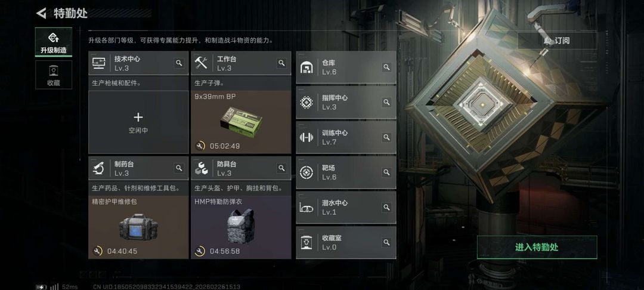Viewport: 644px width, 290px height.
Task: Go back using the arrow beside 特勤处
Action: pos(41,13)
